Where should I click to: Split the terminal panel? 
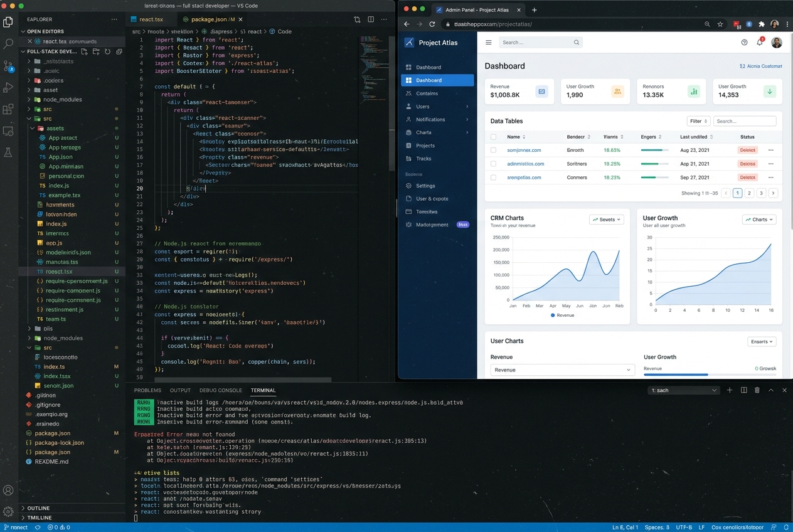pos(743,390)
